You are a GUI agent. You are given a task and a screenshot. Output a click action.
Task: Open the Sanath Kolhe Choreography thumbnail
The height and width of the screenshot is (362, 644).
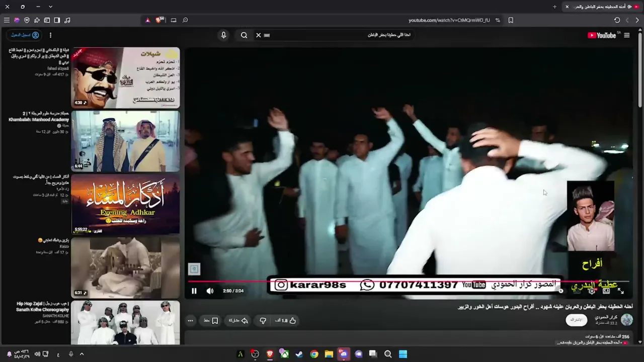[x=125, y=323]
